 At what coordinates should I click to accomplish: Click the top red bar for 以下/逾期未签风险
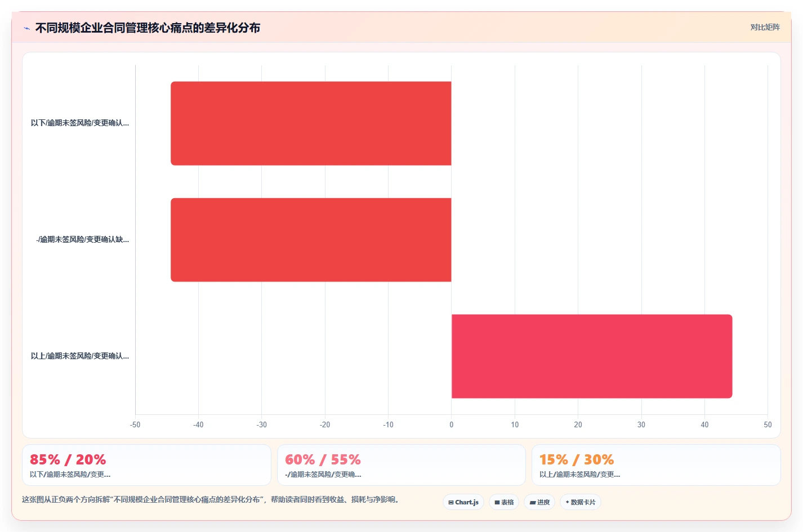[311, 123]
